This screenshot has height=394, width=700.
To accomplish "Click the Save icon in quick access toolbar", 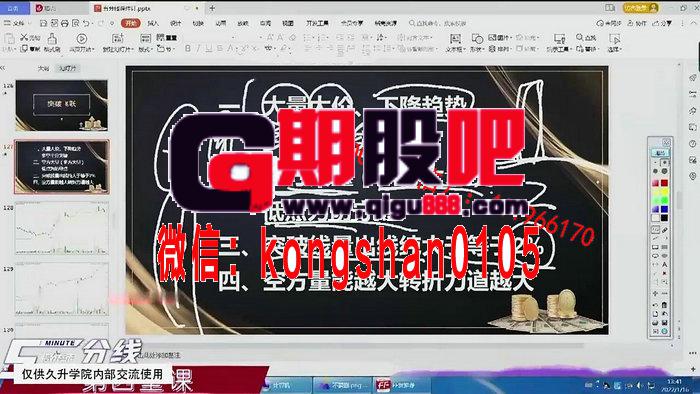I will pyautogui.click(x=43, y=23).
